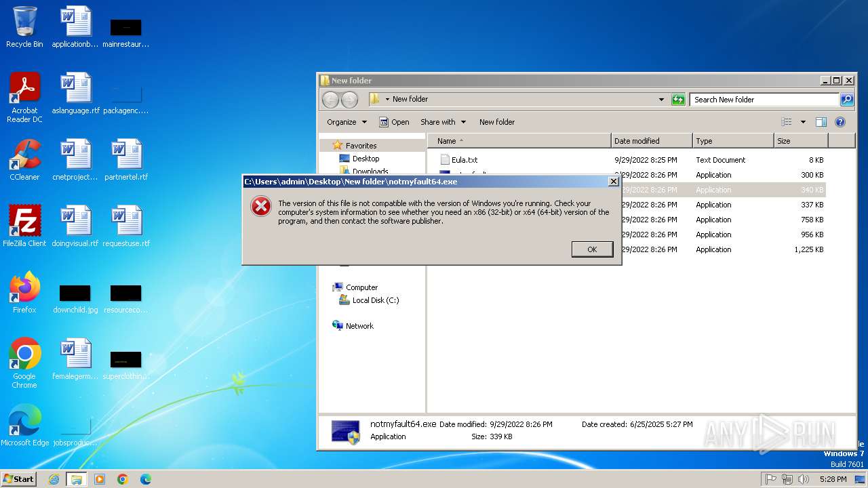Sort by the Type column
This screenshot has width=868, height=488.
733,141
